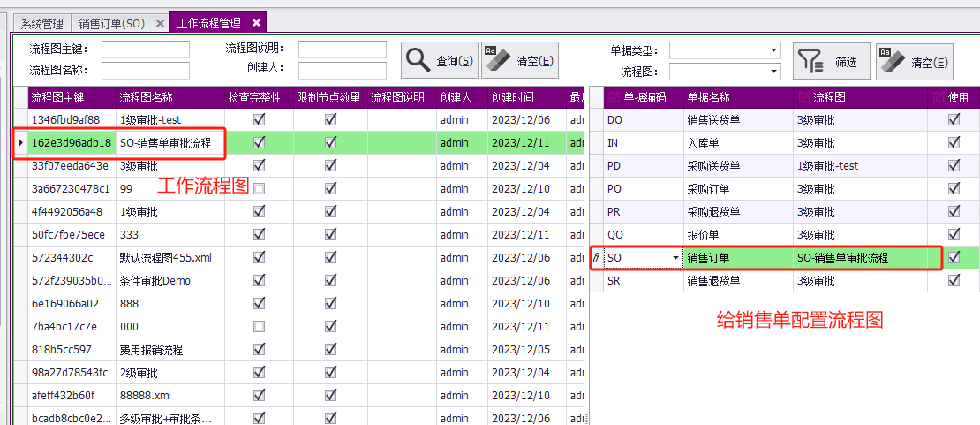The height and width of the screenshot is (425, 980).
Task: Click the pencil row indicator beside SO
Action: pyautogui.click(x=597, y=257)
